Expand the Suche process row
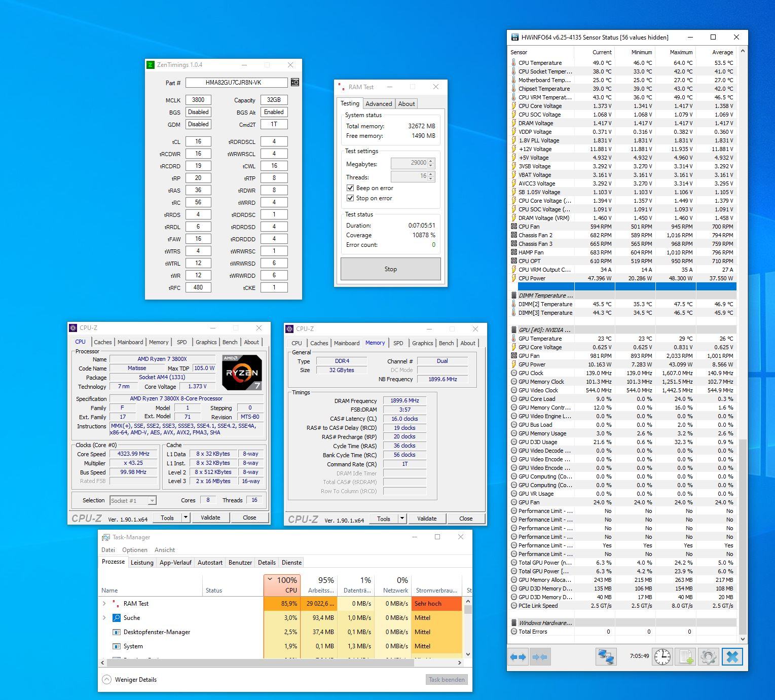 pyautogui.click(x=104, y=618)
